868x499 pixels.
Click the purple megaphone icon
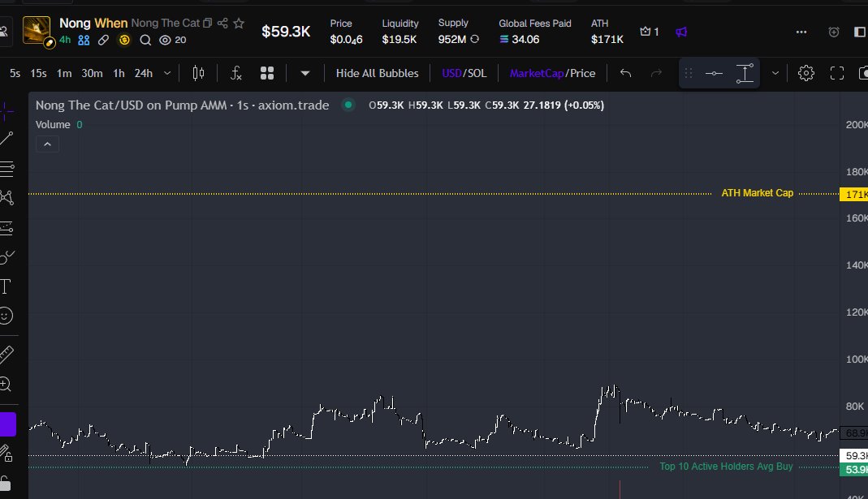click(x=681, y=32)
